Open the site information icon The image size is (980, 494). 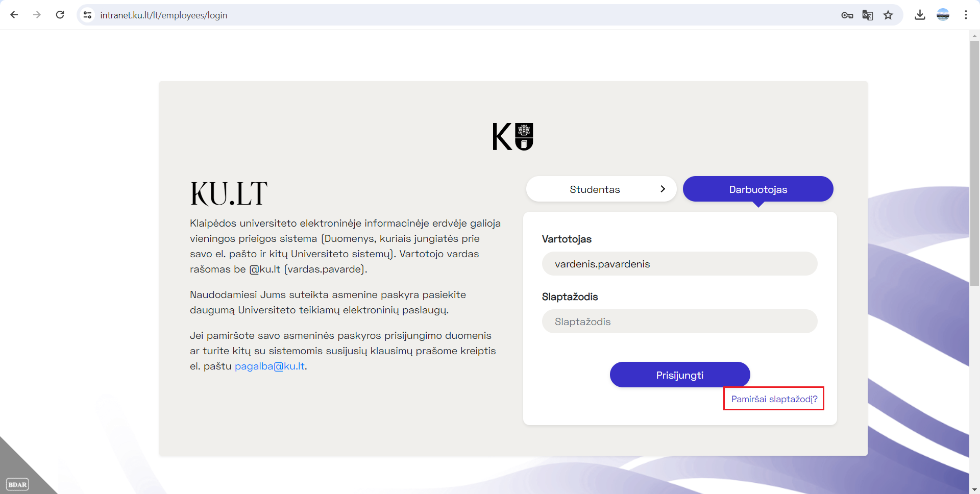(x=88, y=15)
